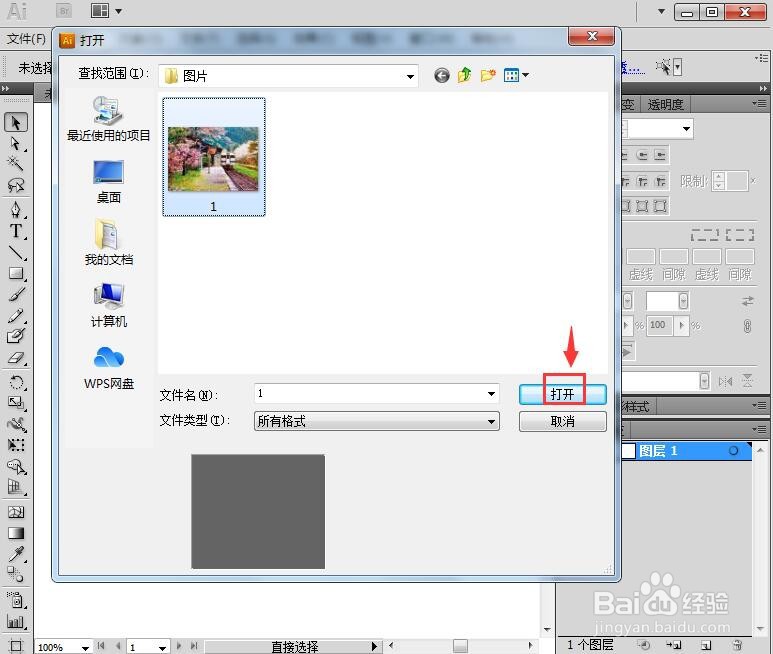Open 我的文档 (My Documents) location
Viewport: 773px width, 654px height.
click(x=108, y=243)
